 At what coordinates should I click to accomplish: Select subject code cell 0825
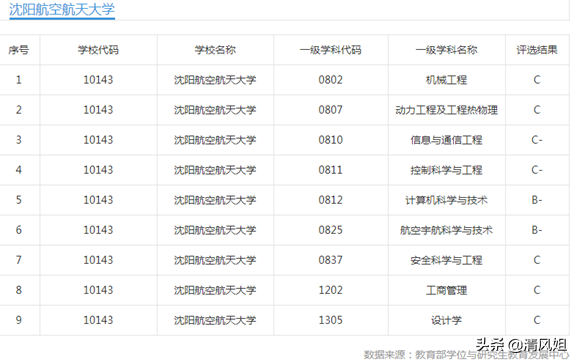pos(330,230)
